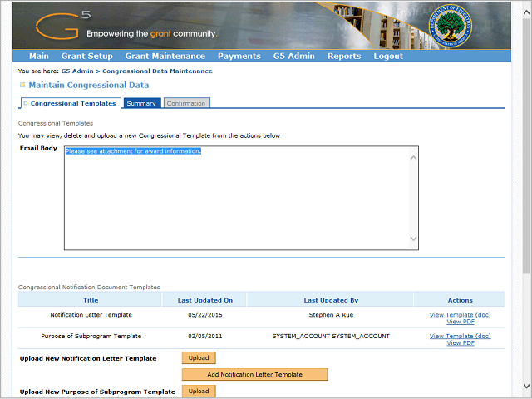Viewport: 532px width, 399px height.
Task: Click the vertical page scrollbar thumb
Action: (526, 146)
